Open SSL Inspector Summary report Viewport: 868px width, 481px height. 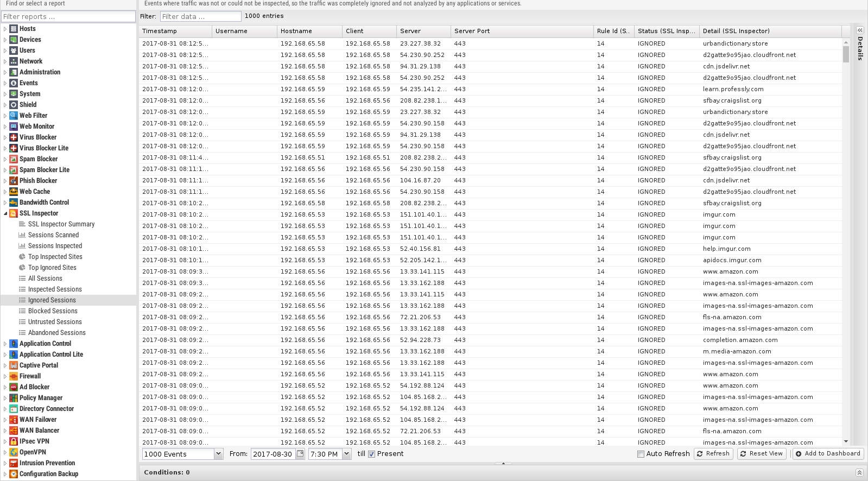point(61,224)
